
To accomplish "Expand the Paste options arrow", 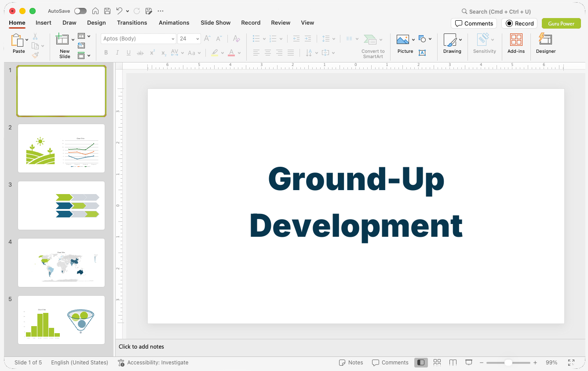I will pos(27,40).
